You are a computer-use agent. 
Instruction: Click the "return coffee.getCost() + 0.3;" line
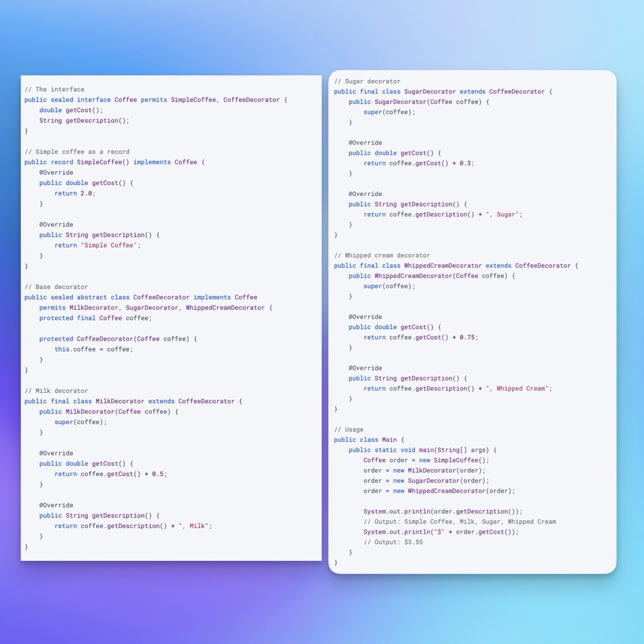pos(419,163)
